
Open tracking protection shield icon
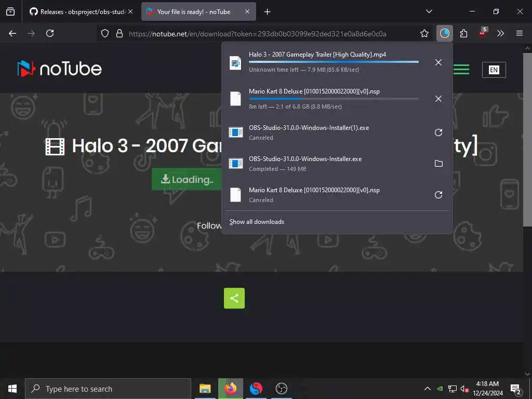[x=105, y=33]
